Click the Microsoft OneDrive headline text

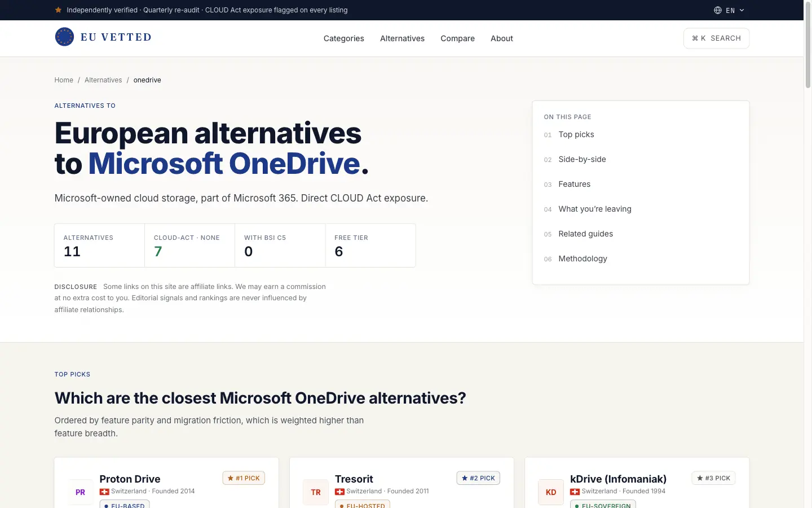click(224, 164)
